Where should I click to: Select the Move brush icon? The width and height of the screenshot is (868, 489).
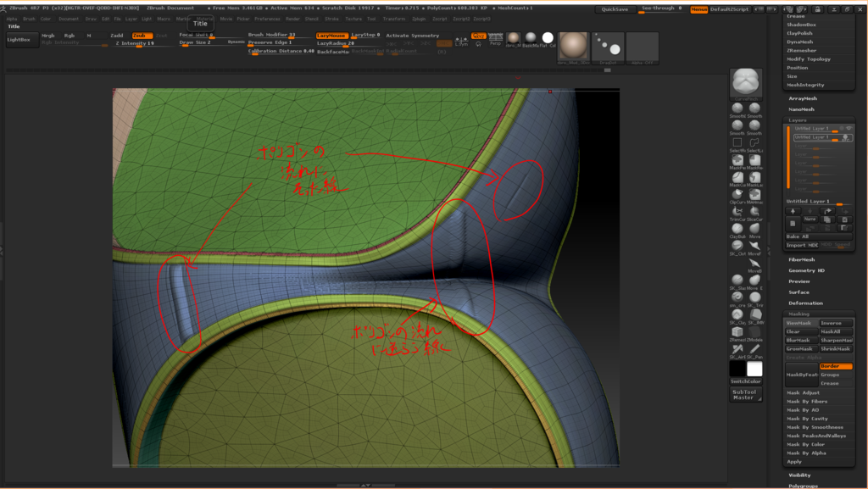(754, 229)
